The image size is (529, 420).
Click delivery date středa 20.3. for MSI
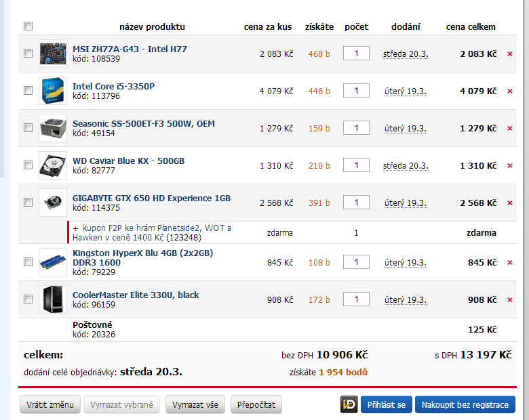406,54
